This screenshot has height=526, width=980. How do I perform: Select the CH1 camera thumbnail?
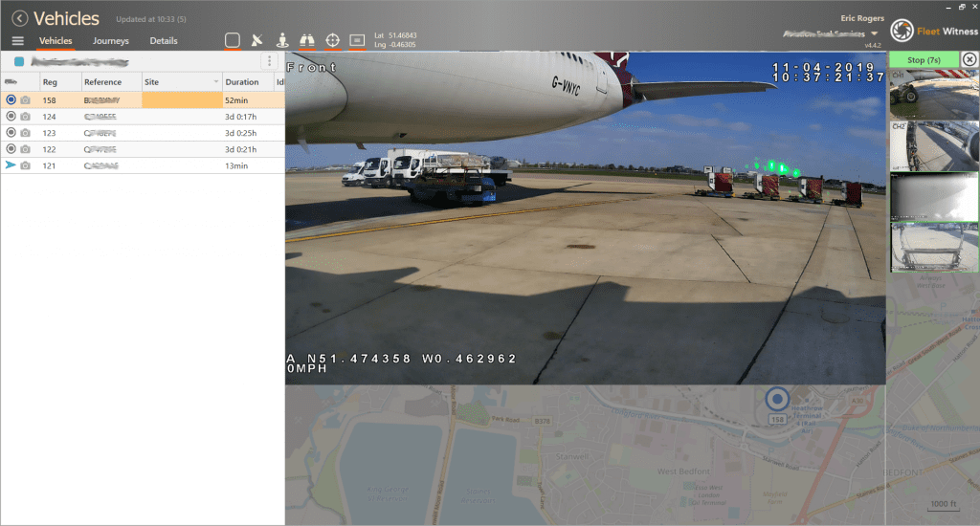click(934, 95)
